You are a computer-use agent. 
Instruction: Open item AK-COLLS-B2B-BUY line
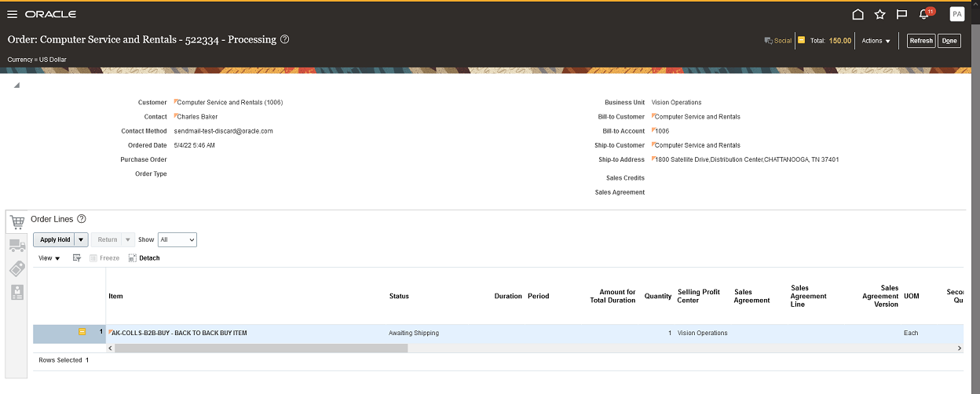(x=179, y=333)
